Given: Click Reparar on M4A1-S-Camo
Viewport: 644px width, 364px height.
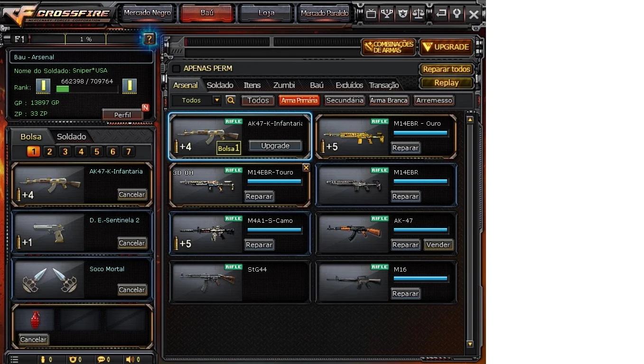Looking at the screenshot, I should (x=259, y=245).
